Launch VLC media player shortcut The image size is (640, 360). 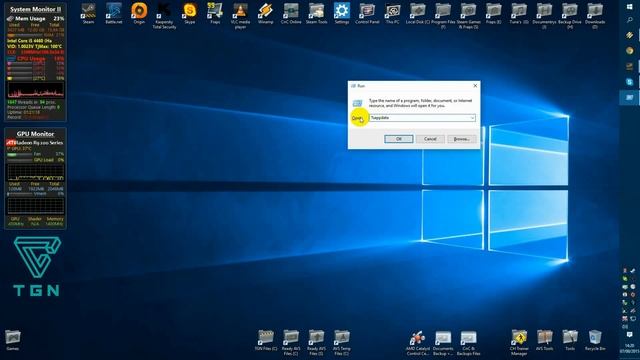coord(240,16)
